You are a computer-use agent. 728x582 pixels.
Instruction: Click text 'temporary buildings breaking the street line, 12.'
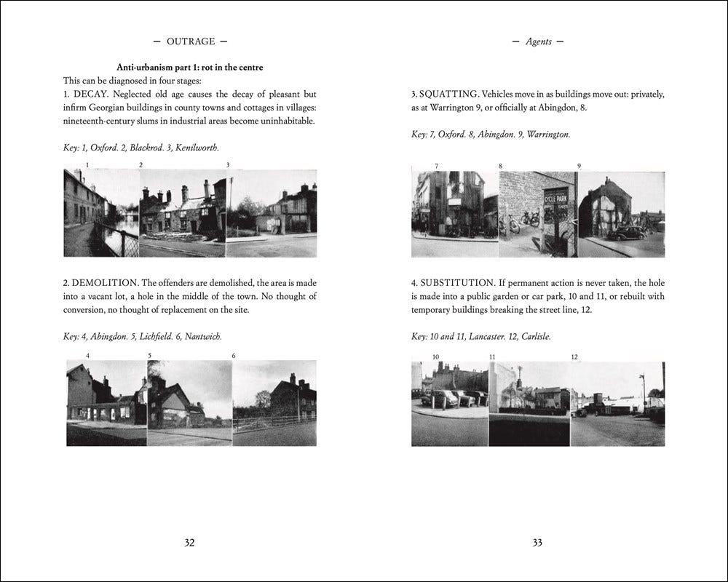pyautogui.click(x=502, y=310)
